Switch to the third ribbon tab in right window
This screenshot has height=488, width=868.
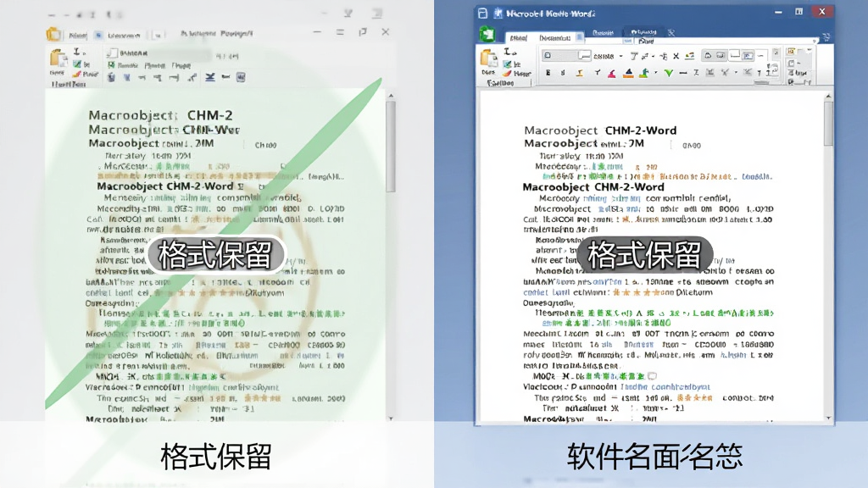coord(603,33)
